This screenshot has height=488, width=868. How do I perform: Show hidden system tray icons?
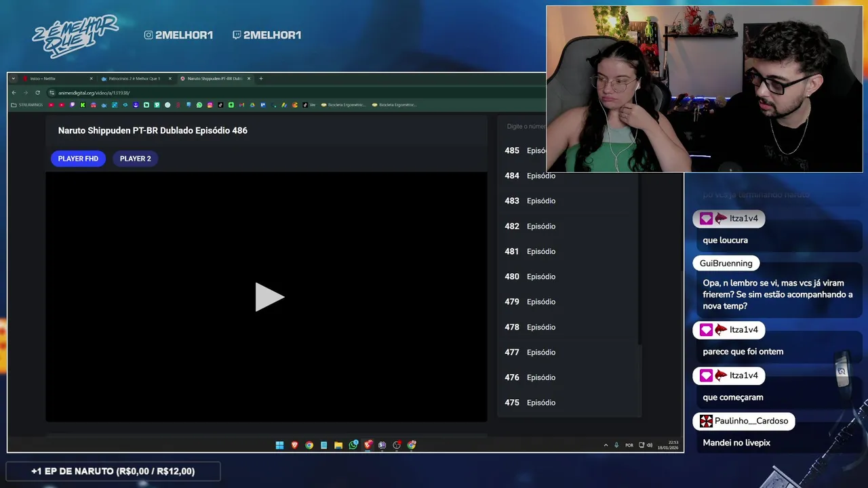(x=606, y=445)
